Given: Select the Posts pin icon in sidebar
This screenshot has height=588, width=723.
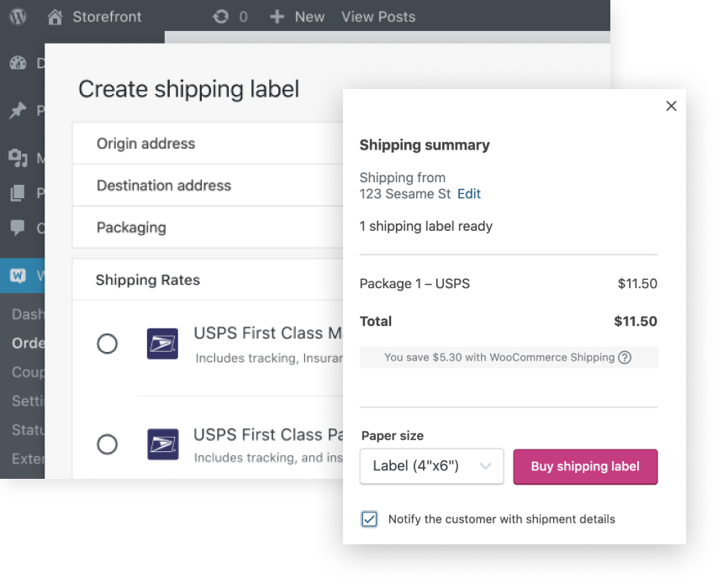Looking at the screenshot, I should coord(17,110).
